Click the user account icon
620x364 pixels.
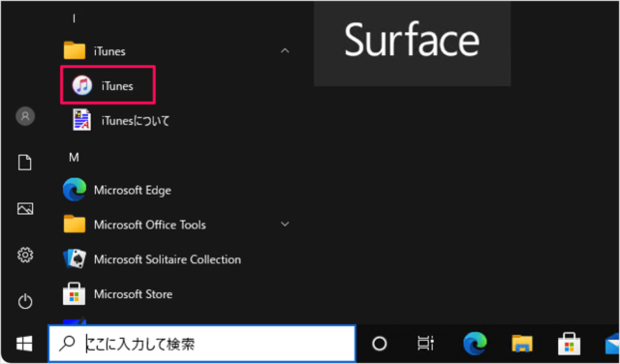click(25, 116)
